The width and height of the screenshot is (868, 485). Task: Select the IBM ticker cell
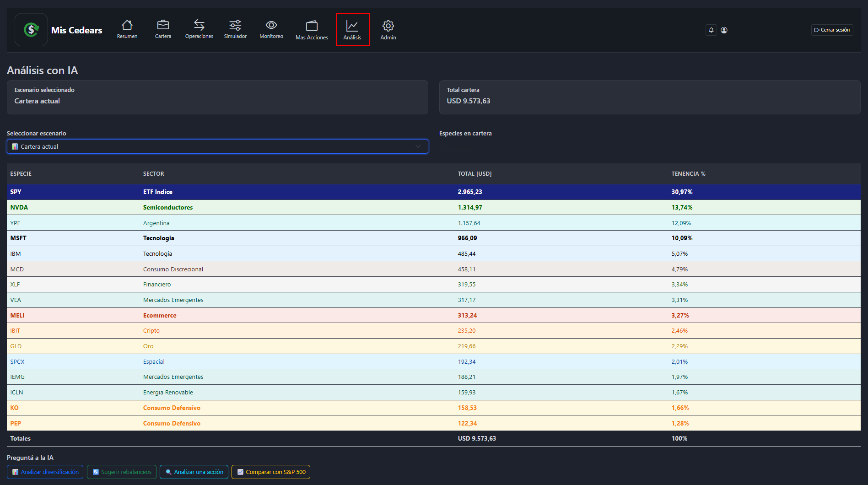(16, 253)
